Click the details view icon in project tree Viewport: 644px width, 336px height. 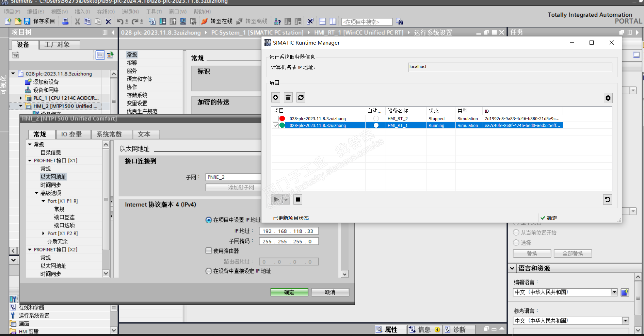[100, 55]
